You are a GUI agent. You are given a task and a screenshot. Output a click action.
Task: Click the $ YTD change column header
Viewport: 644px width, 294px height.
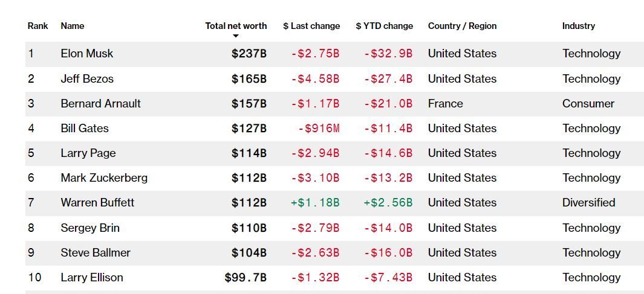click(385, 26)
